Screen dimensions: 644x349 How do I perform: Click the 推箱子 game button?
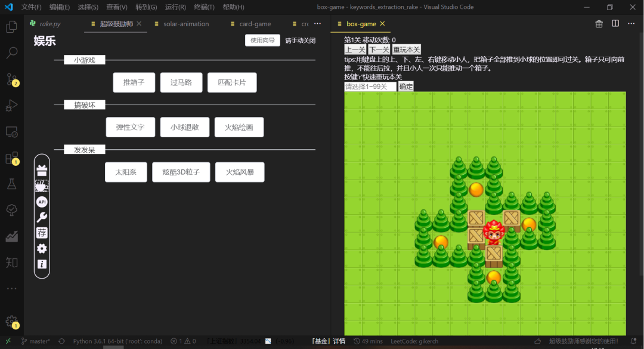pyautogui.click(x=134, y=82)
